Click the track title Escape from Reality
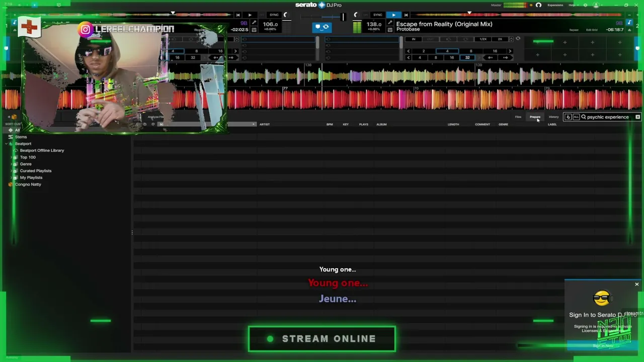 444,24
